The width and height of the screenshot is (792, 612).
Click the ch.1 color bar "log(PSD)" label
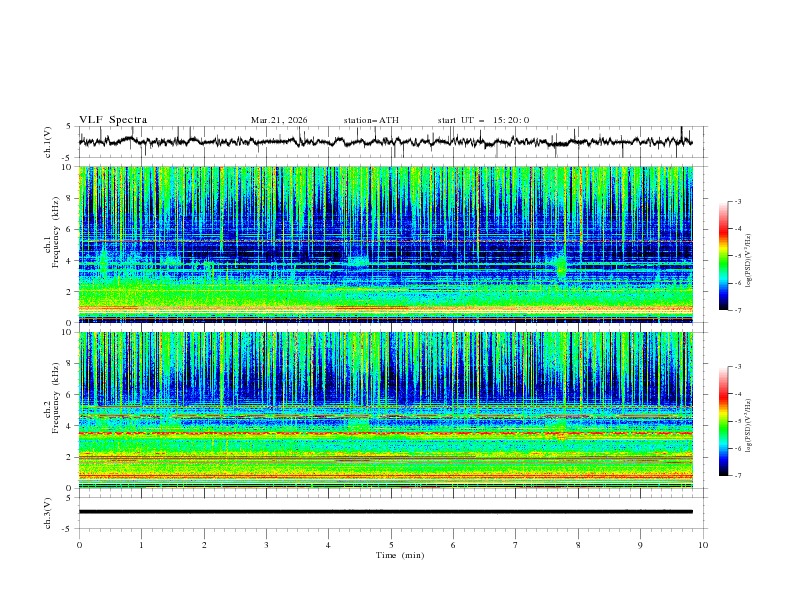(748, 261)
